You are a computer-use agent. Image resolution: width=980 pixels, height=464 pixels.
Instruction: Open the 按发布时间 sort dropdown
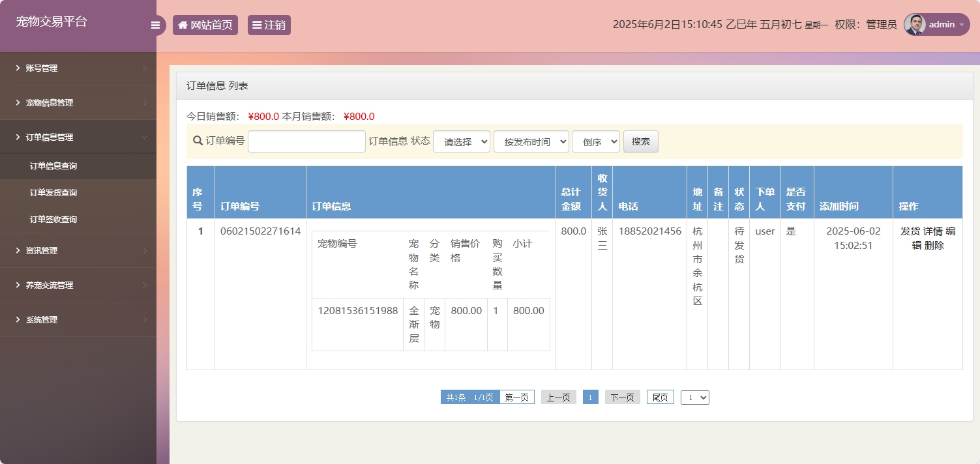coord(531,141)
